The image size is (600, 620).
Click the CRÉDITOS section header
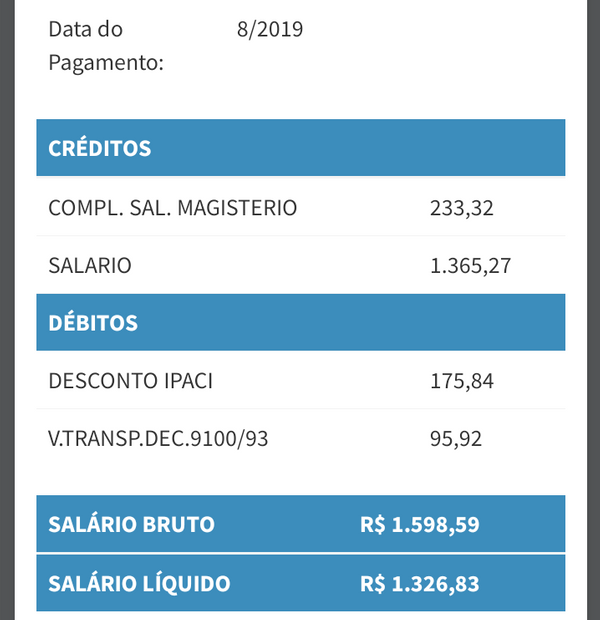coord(100,149)
